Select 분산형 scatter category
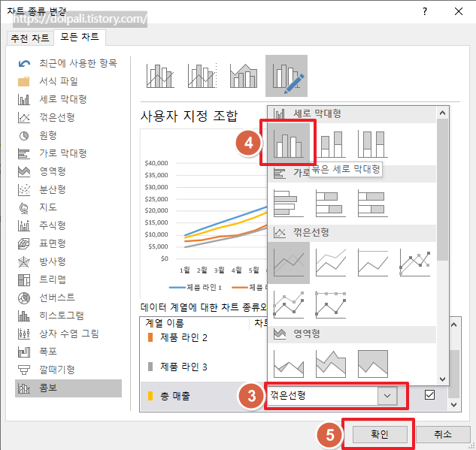 tap(68, 189)
